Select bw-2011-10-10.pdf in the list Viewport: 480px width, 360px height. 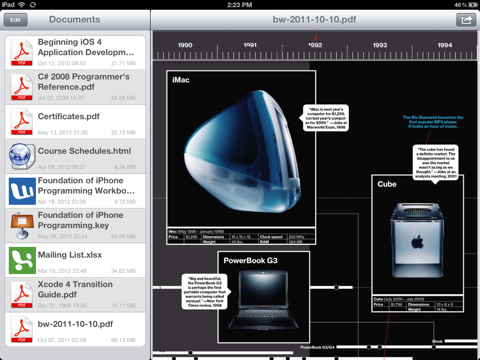coord(75,329)
